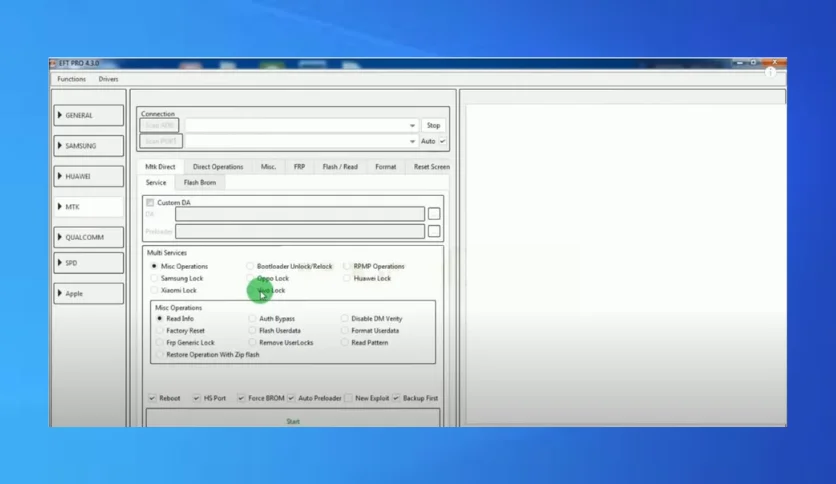
Task: Toggle the Auto Preloader checkbox
Action: click(x=291, y=398)
